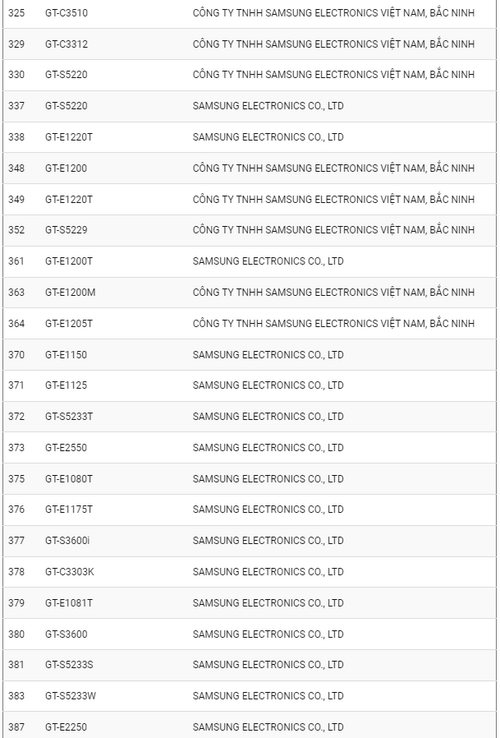
Task: Select the GT-S3600i row
Action: coord(250,541)
